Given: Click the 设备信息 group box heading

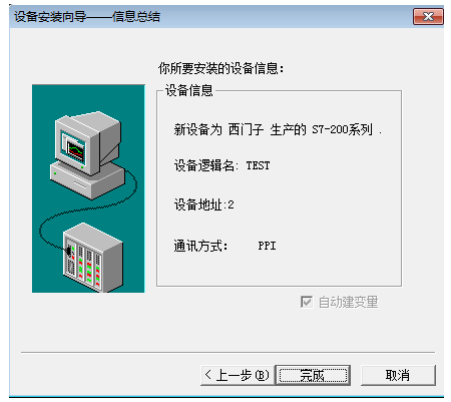Looking at the screenshot, I should [189, 90].
